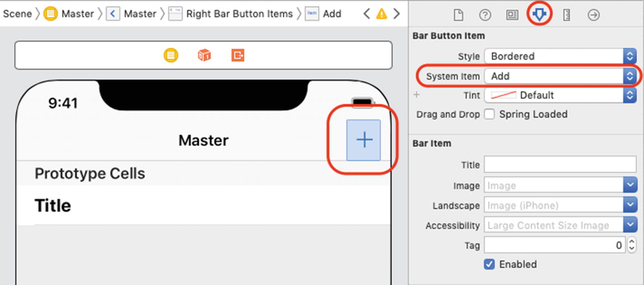This screenshot has height=285, width=644.
Task: Click the yellow Master scene breadcrumb icon
Action: coord(50,14)
